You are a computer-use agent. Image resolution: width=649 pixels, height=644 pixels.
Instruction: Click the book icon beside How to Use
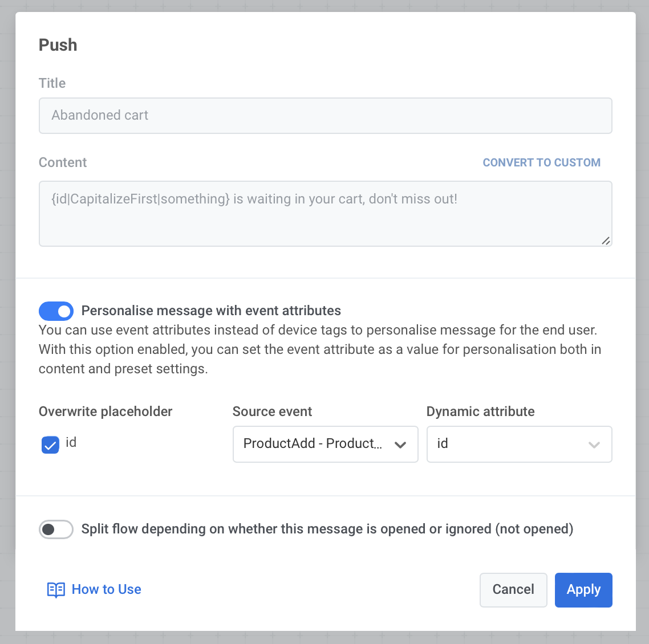[55, 590]
